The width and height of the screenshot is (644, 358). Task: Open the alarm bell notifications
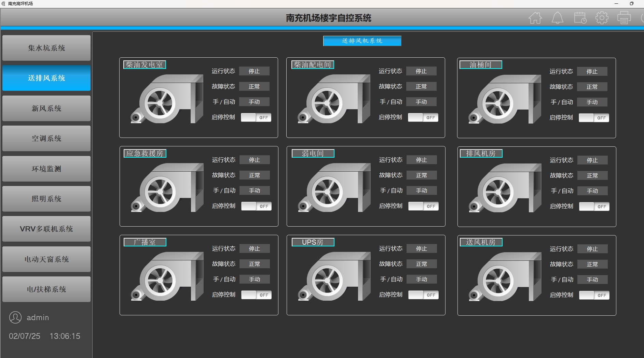pos(557,18)
